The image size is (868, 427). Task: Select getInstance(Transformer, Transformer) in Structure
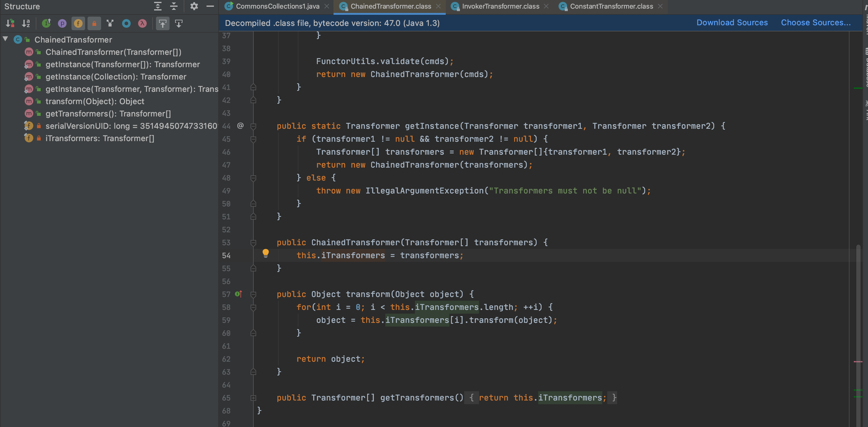tap(132, 89)
